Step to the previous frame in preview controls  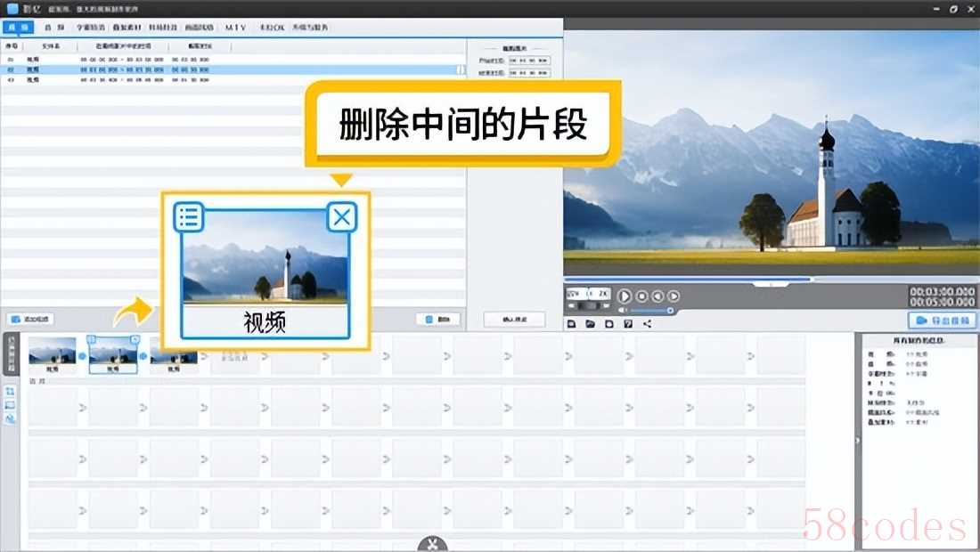(657, 296)
